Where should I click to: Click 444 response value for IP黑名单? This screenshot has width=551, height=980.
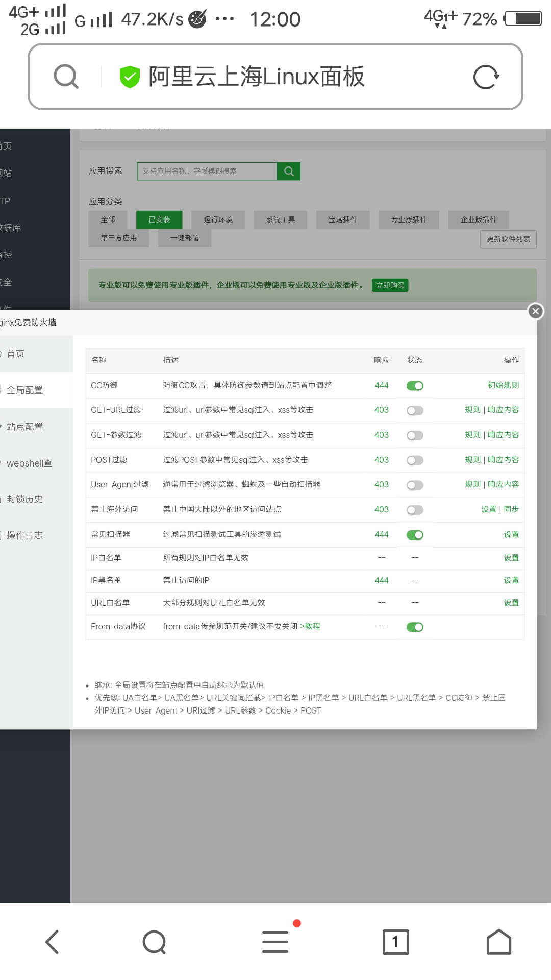[x=382, y=580]
